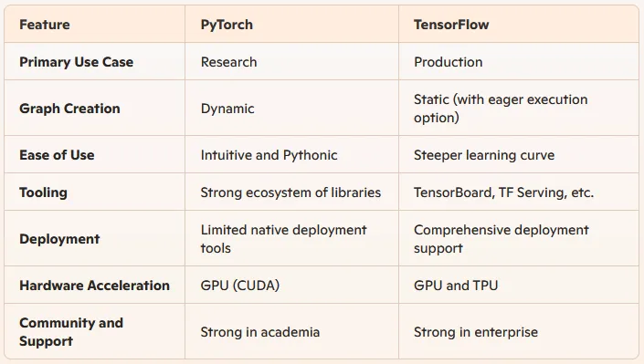Click the Intuitive and Pythonic cell

269,155
